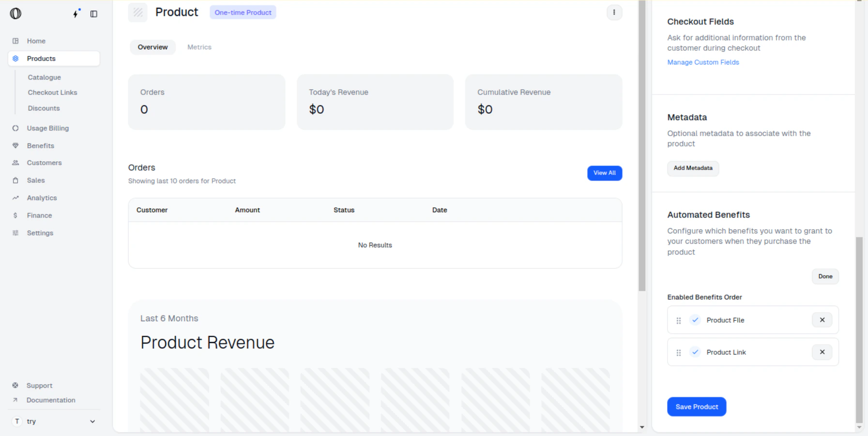The height and width of the screenshot is (436, 868).
Task: Click the Benefits diamond icon
Action: [15, 146]
